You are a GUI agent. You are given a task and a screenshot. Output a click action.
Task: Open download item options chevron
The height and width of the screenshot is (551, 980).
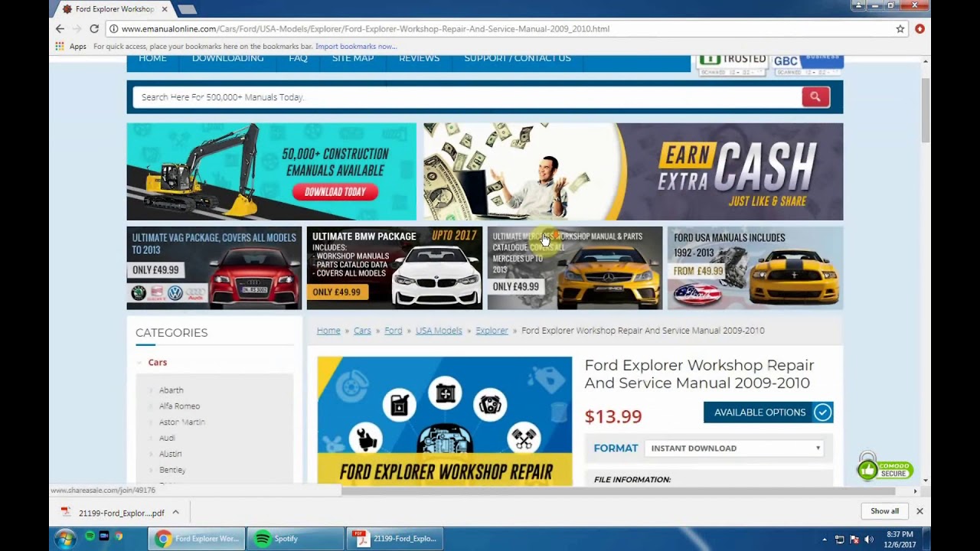click(x=175, y=513)
